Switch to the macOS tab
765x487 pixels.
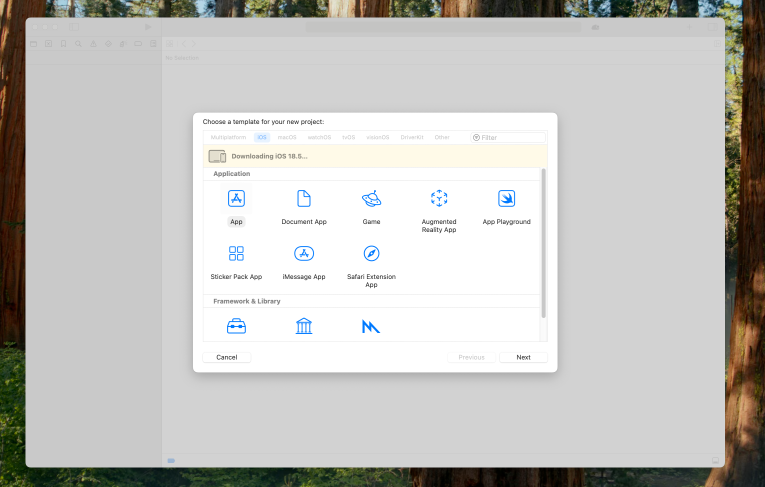coord(287,137)
